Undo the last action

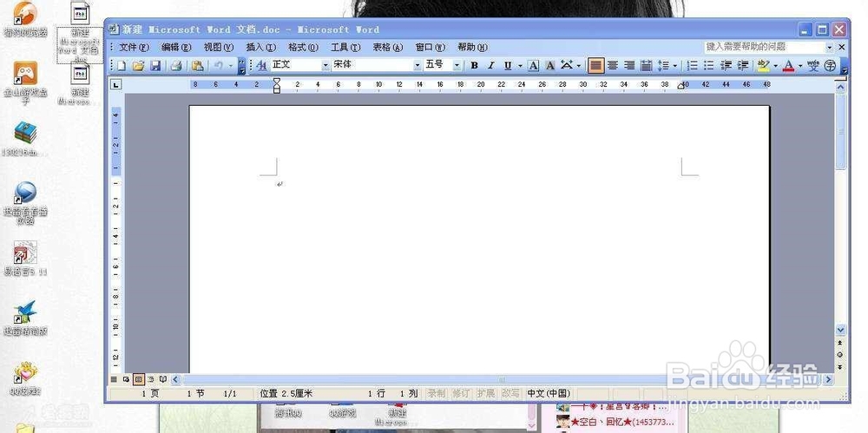[218, 66]
